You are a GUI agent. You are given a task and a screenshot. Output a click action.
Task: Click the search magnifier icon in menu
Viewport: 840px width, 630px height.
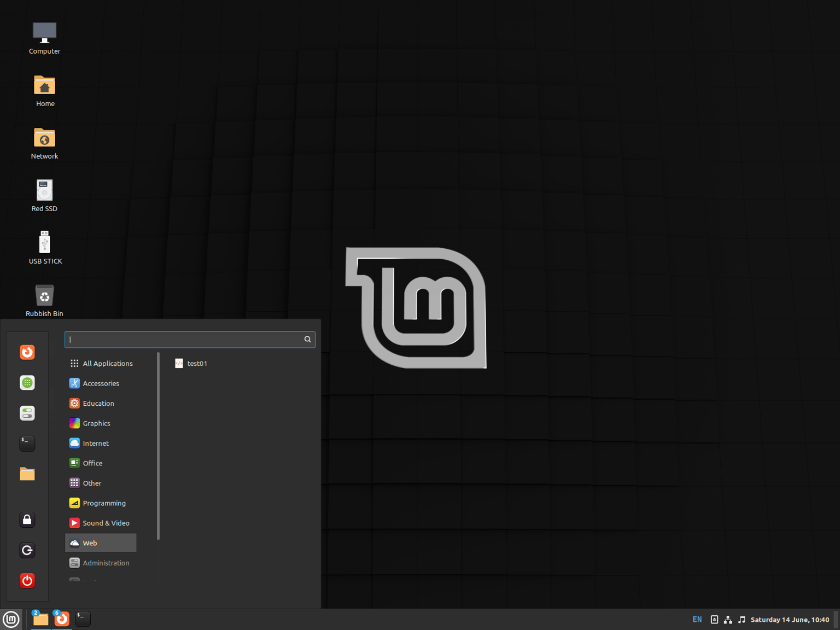tap(307, 340)
